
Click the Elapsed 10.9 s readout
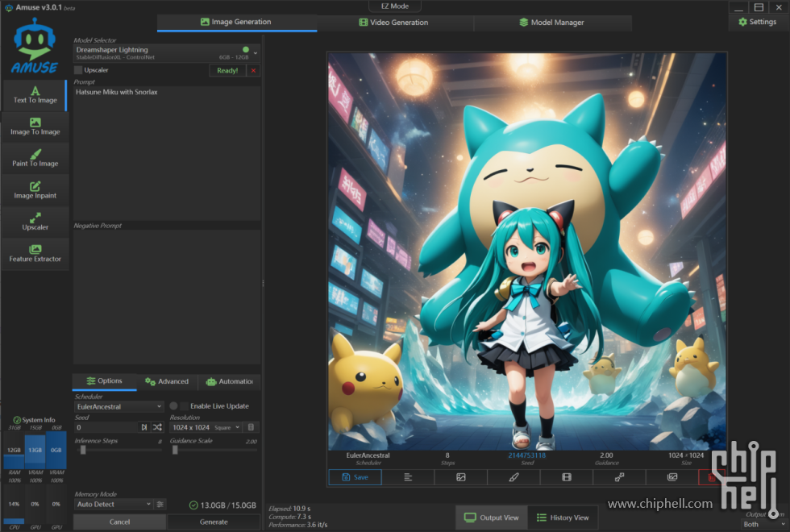click(x=289, y=509)
